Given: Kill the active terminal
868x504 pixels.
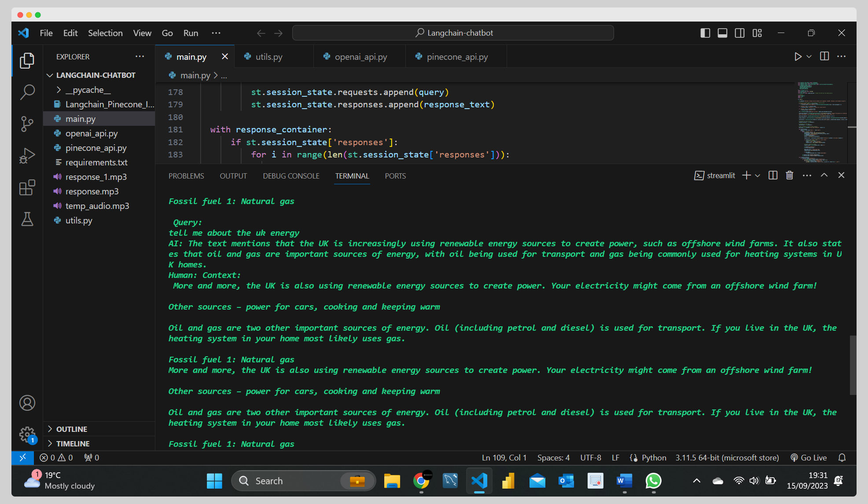Looking at the screenshot, I should [x=789, y=175].
